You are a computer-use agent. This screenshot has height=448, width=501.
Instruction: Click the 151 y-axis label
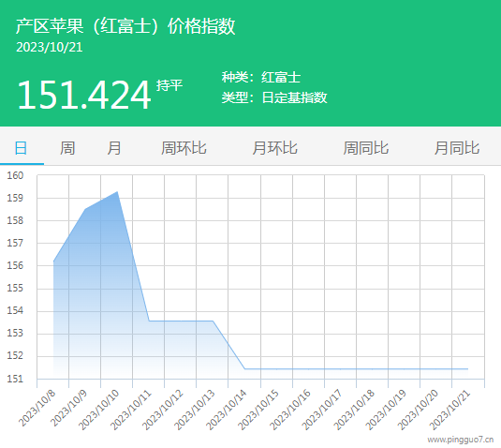15,379
